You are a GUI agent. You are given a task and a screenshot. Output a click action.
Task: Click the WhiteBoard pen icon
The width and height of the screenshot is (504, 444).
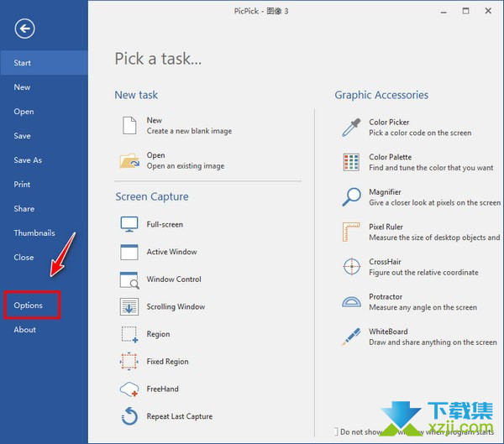click(x=351, y=337)
